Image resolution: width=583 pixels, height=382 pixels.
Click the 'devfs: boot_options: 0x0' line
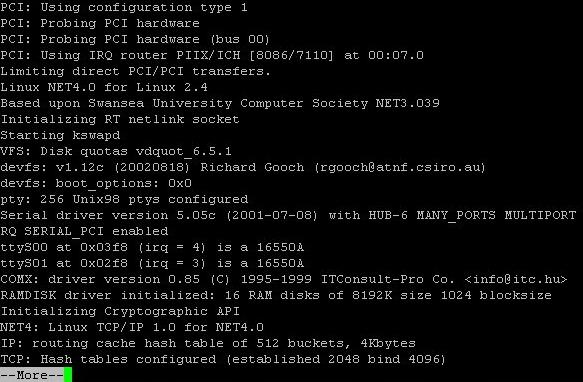96,183
